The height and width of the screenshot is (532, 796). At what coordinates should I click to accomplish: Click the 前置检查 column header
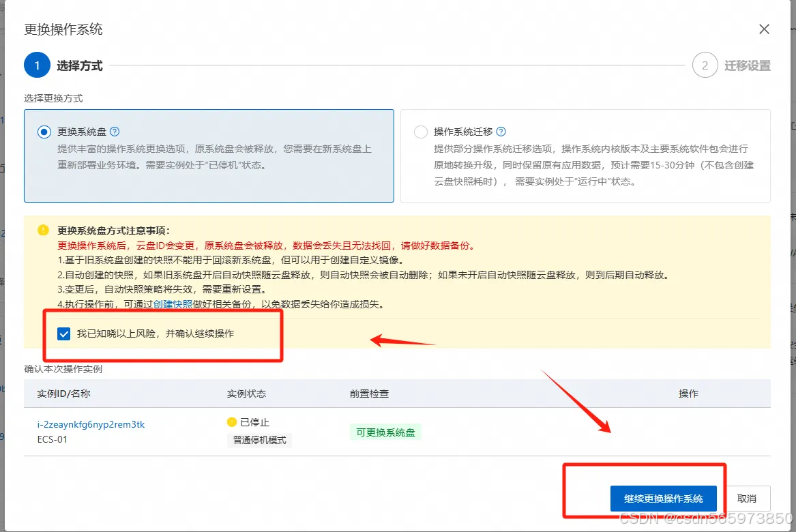(x=369, y=394)
